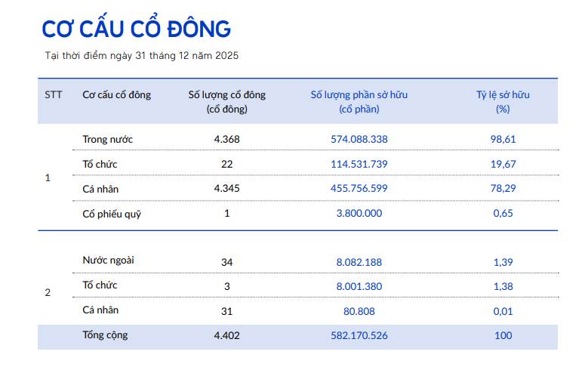Select the 'Cổ phiếu quỹ' row label
The height and width of the screenshot is (373, 588).
(x=112, y=214)
